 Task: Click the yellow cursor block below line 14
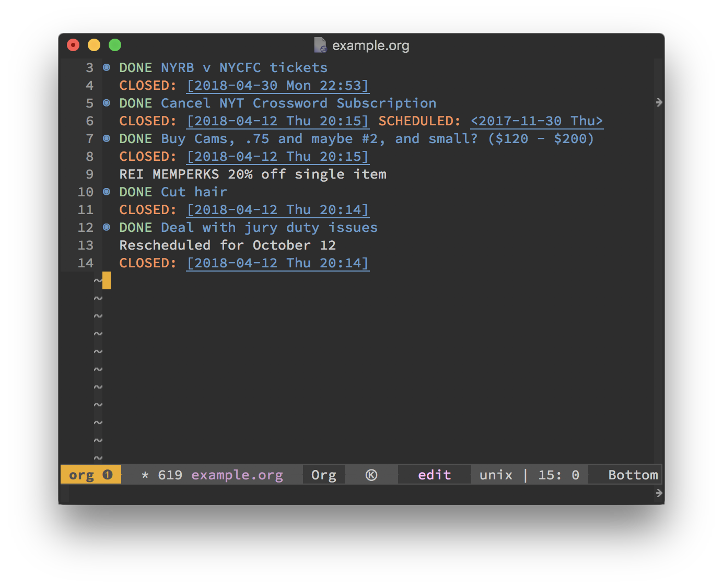(107, 280)
